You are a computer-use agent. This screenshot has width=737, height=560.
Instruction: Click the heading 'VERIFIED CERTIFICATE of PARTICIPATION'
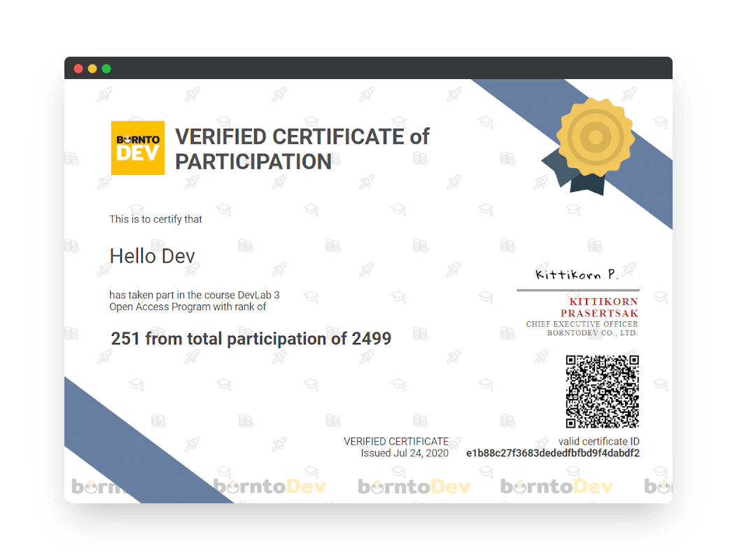302,149
